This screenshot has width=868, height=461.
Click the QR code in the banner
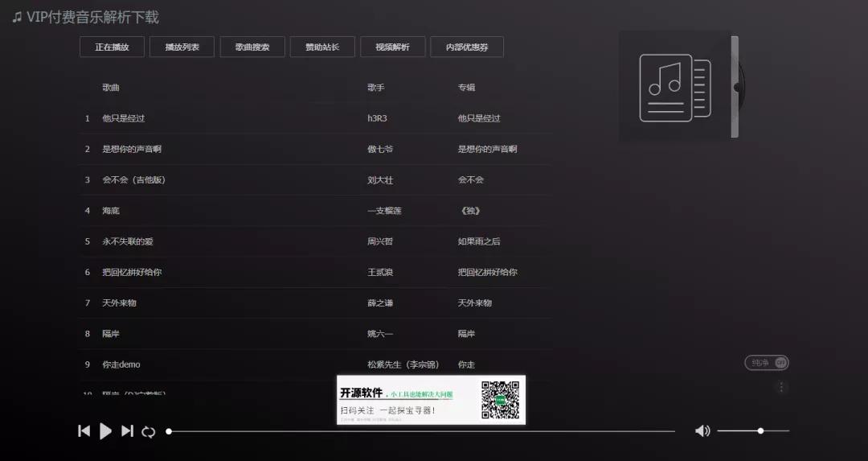click(501, 400)
